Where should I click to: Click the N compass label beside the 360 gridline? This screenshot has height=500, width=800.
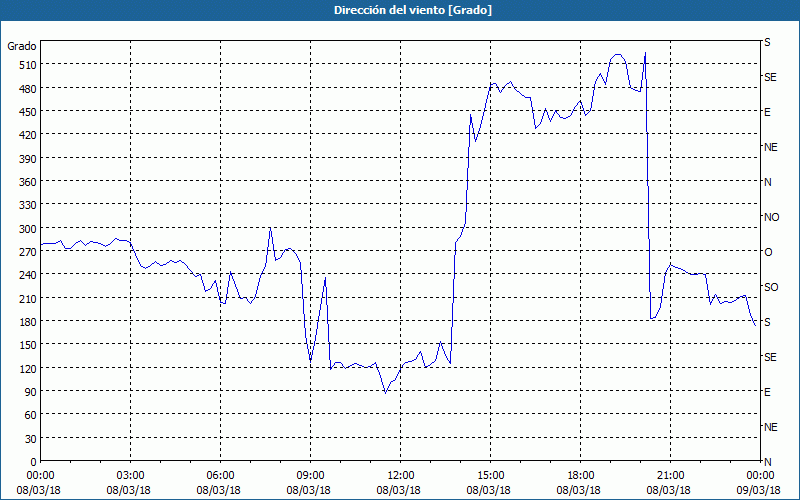click(768, 182)
